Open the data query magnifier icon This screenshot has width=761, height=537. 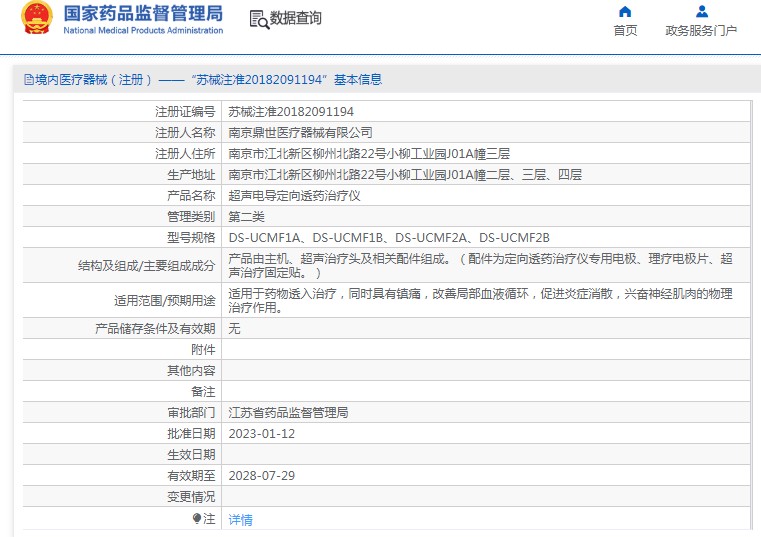259,19
